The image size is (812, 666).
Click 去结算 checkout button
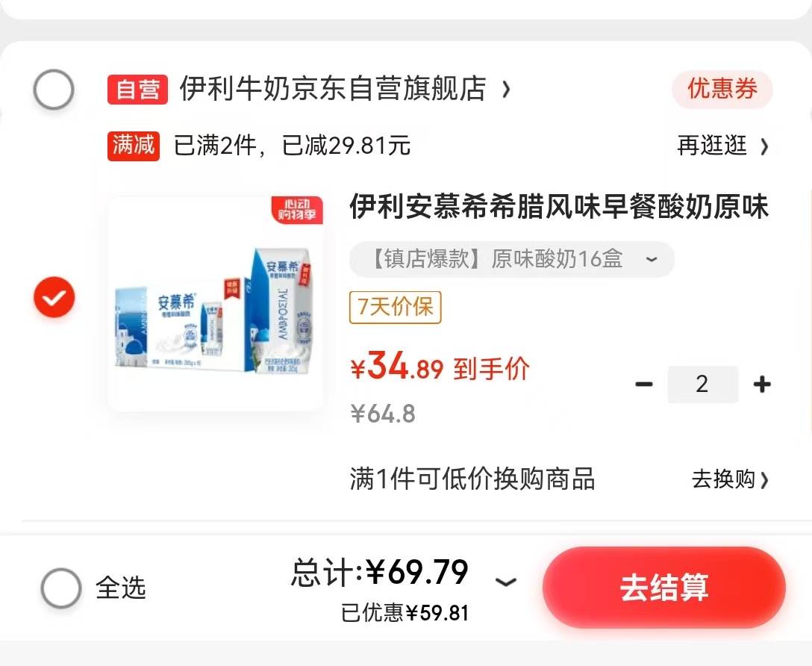(x=664, y=588)
